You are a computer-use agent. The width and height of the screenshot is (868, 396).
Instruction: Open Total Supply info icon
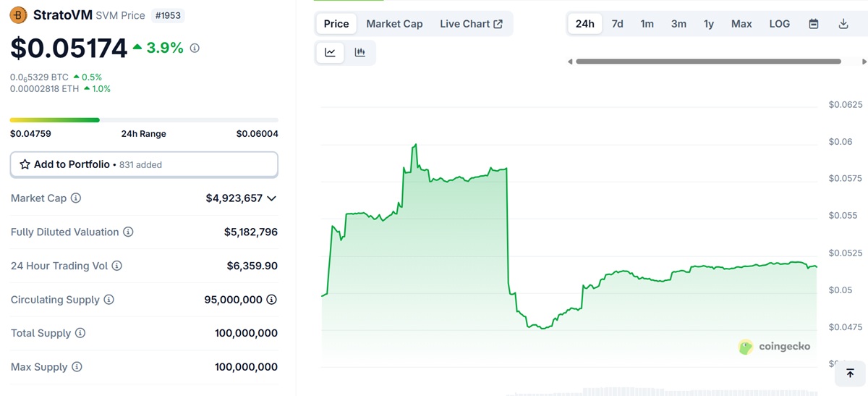[80, 333]
